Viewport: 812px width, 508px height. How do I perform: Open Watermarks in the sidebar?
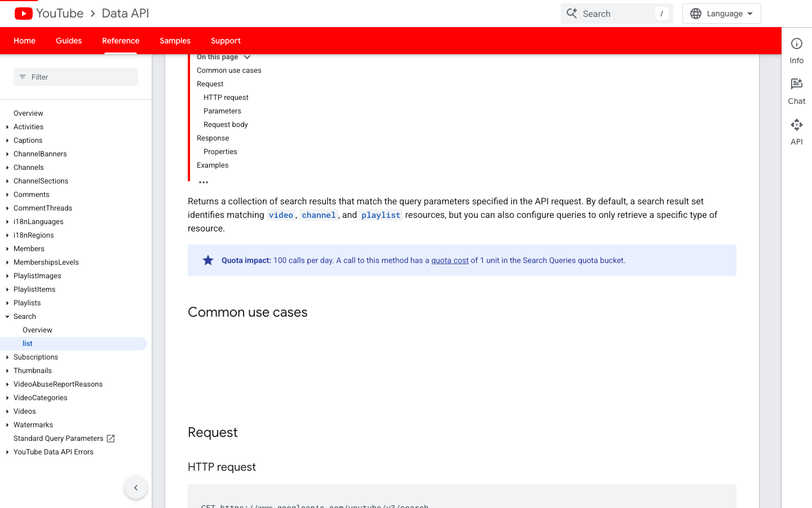[x=33, y=425]
